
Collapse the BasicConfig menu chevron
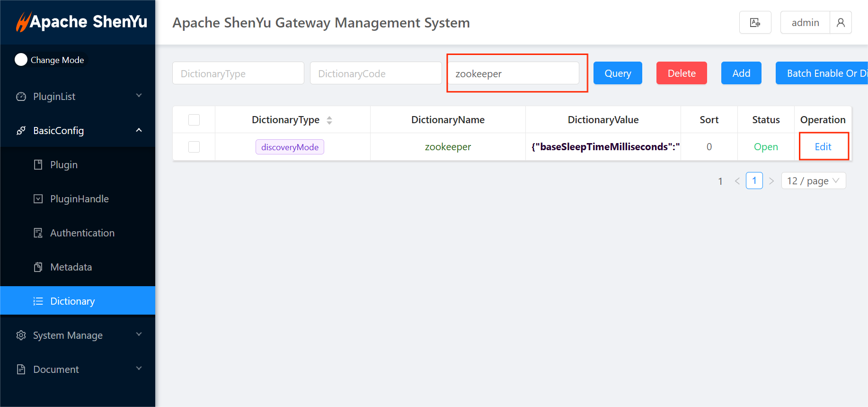[x=139, y=130]
